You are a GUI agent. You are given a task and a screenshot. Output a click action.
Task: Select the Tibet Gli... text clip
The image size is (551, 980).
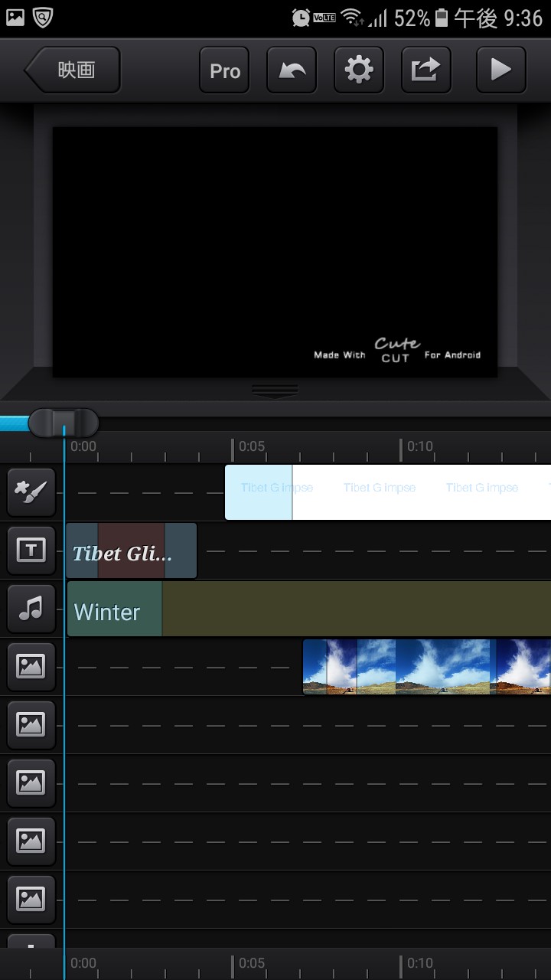coord(132,551)
